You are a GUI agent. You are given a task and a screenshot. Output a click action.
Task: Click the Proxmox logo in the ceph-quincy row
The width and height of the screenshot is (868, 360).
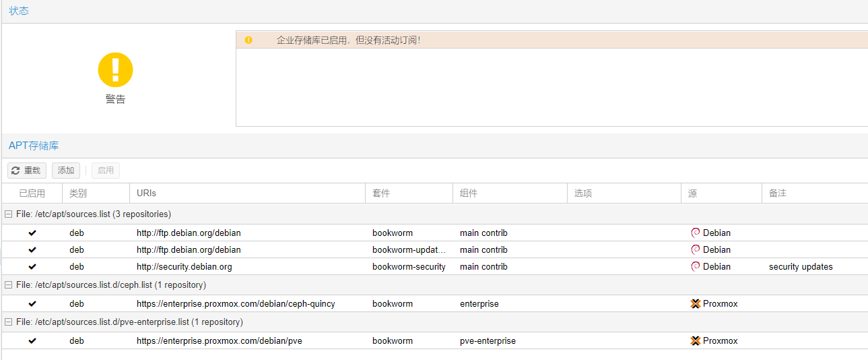pyautogui.click(x=696, y=303)
